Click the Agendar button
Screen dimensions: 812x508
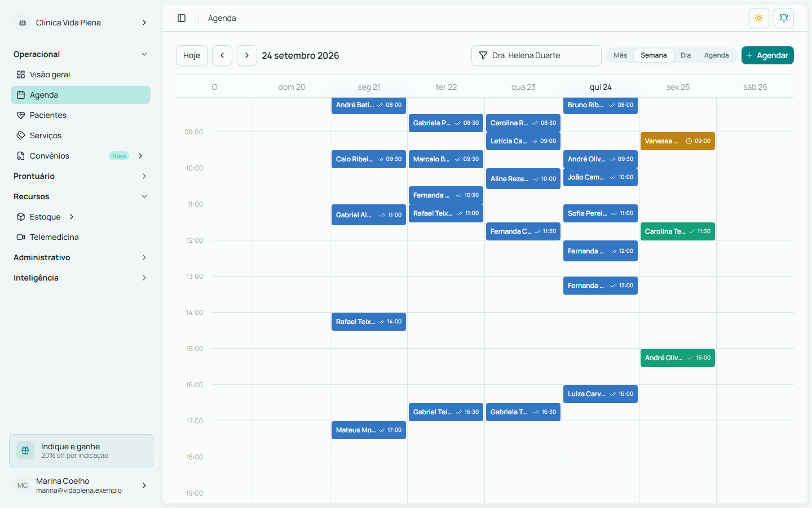[x=767, y=55]
